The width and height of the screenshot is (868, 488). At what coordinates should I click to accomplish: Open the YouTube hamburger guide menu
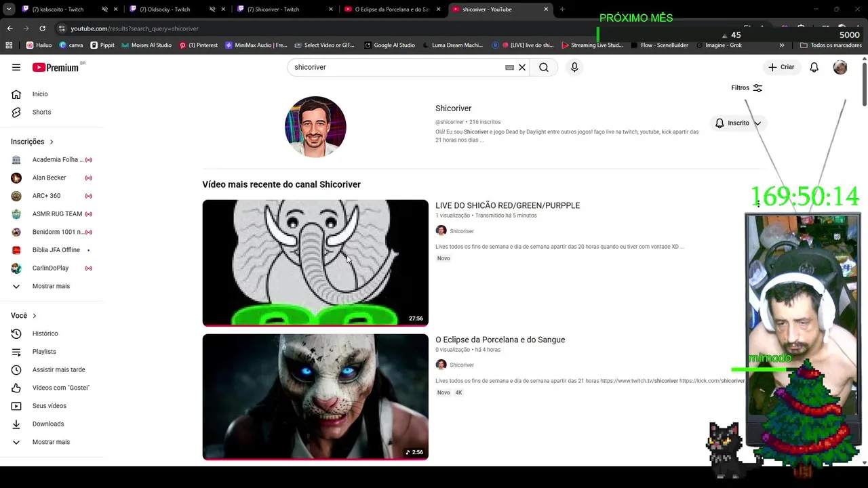click(x=16, y=67)
